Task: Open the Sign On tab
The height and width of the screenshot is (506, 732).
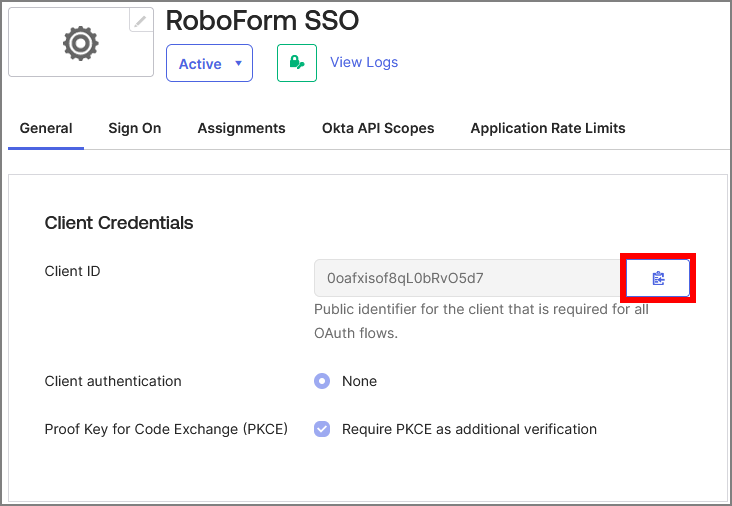Action: (x=134, y=128)
